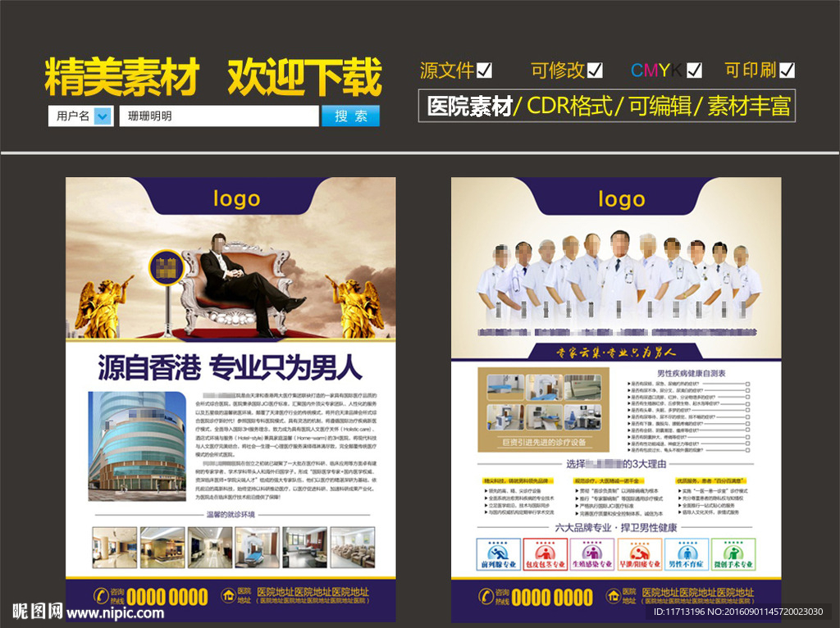Toggle the 可印刷 checkbox
The height and width of the screenshot is (628, 840).
point(787,71)
